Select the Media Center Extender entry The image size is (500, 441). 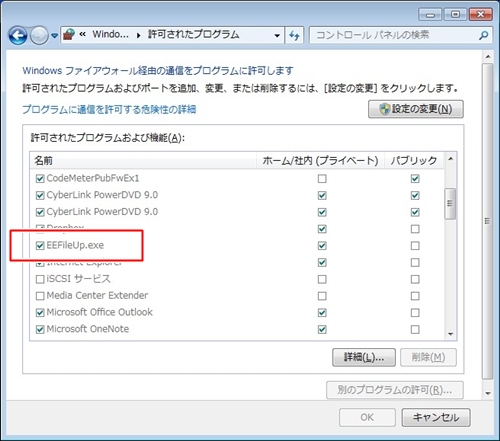(97, 295)
